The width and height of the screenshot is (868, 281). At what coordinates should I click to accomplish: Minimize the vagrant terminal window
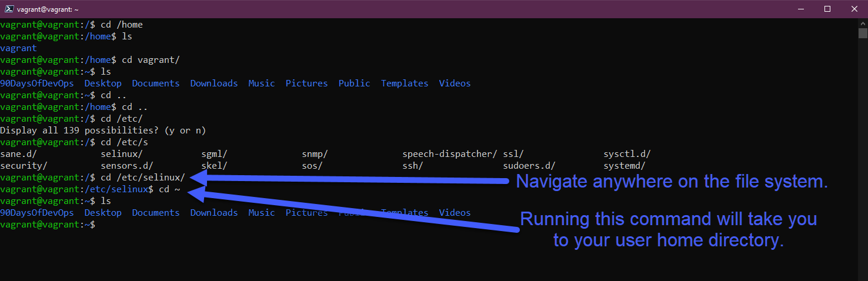pyautogui.click(x=800, y=9)
